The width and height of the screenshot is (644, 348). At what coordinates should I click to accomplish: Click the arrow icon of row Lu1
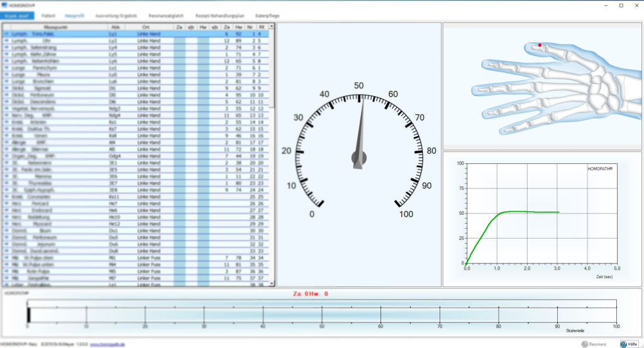(x=6, y=68)
